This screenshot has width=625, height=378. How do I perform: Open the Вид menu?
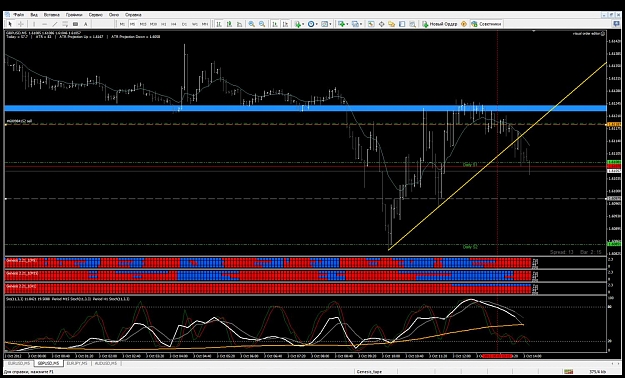pos(34,15)
